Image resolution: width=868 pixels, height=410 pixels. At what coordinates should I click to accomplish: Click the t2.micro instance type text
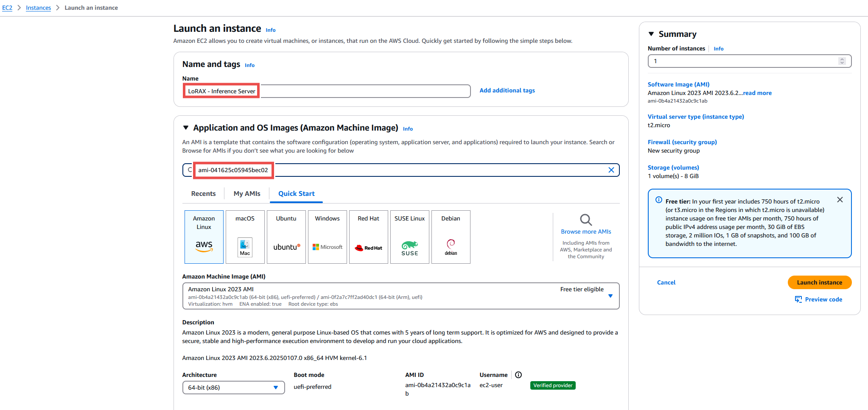point(659,125)
